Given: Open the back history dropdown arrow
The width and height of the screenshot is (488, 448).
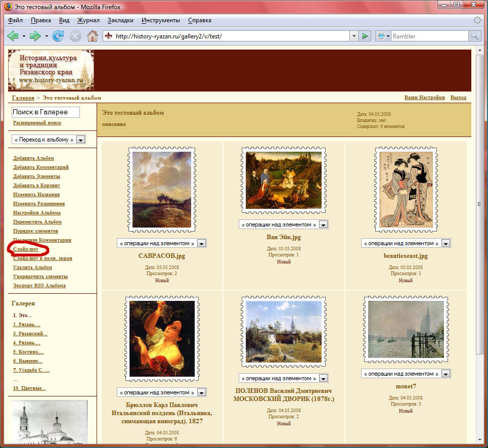Looking at the screenshot, I should click(24, 36).
